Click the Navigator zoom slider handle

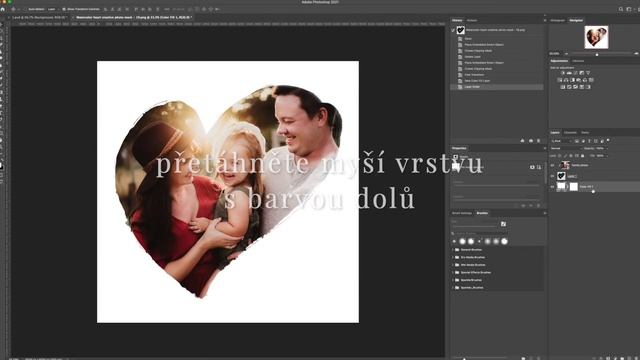click(597, 54)
